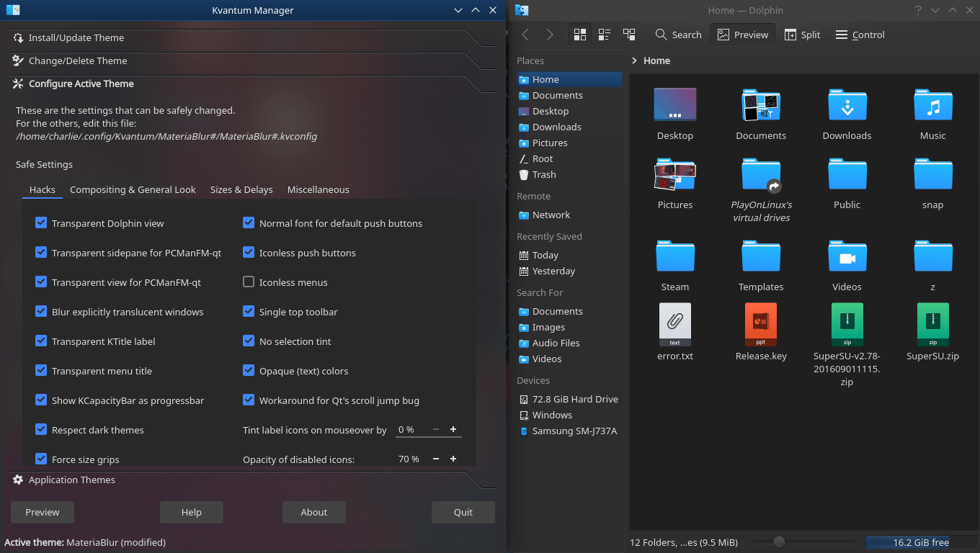
Task: Open Compositing & General Look tab
Action: (x=133, y=189)
